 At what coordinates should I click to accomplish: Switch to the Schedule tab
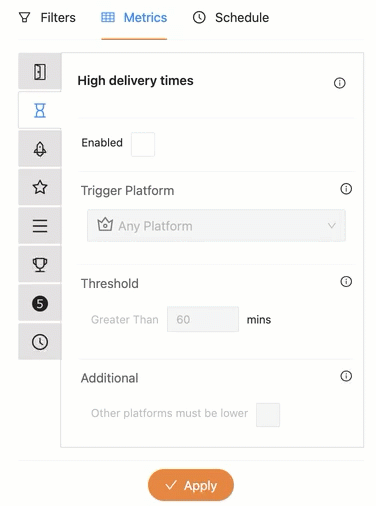pos(231,18)
